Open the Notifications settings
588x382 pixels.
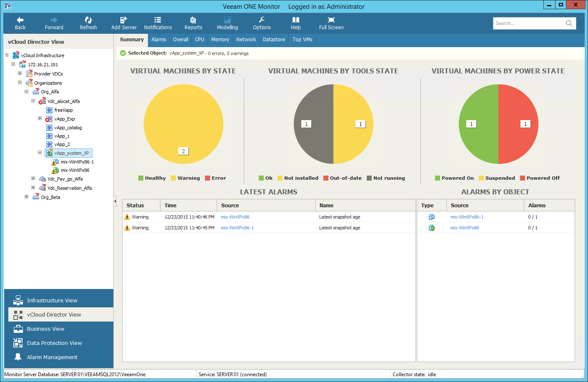click(158, 23)
